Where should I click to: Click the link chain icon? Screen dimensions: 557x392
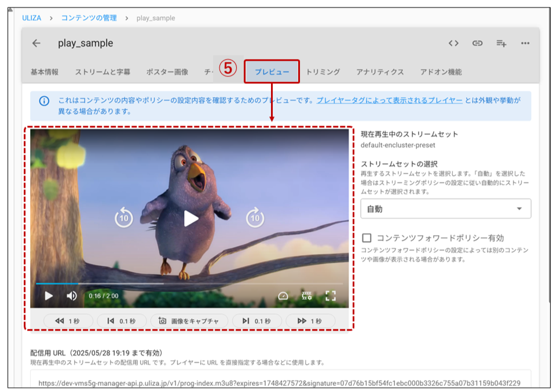(477, 43)
